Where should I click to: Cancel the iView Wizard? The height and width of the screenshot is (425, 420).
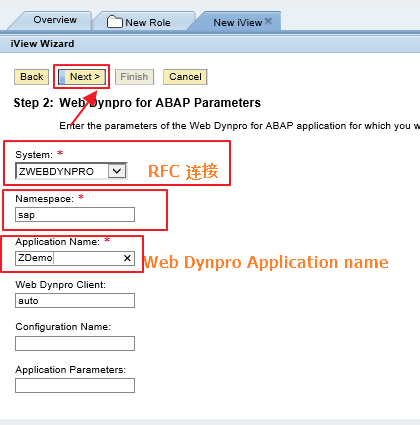point(185,77)
